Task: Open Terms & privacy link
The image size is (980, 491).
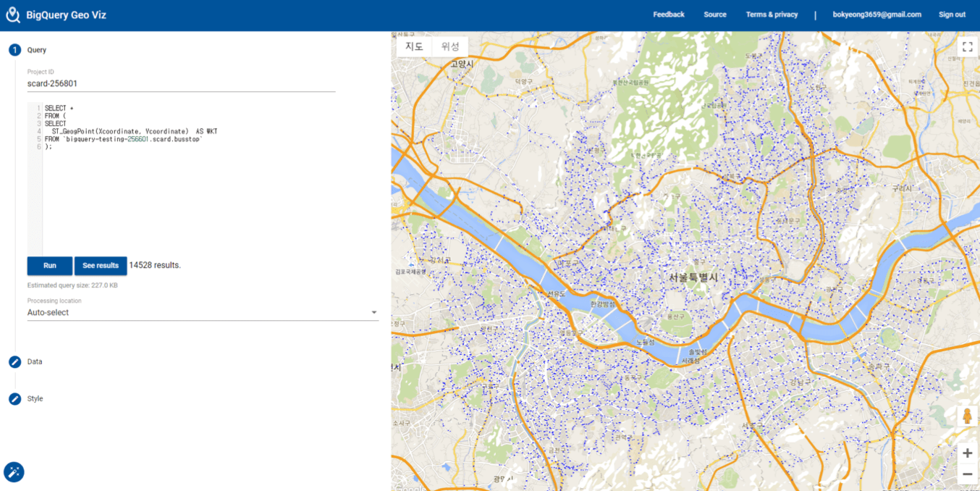Action: click(772, 14)
